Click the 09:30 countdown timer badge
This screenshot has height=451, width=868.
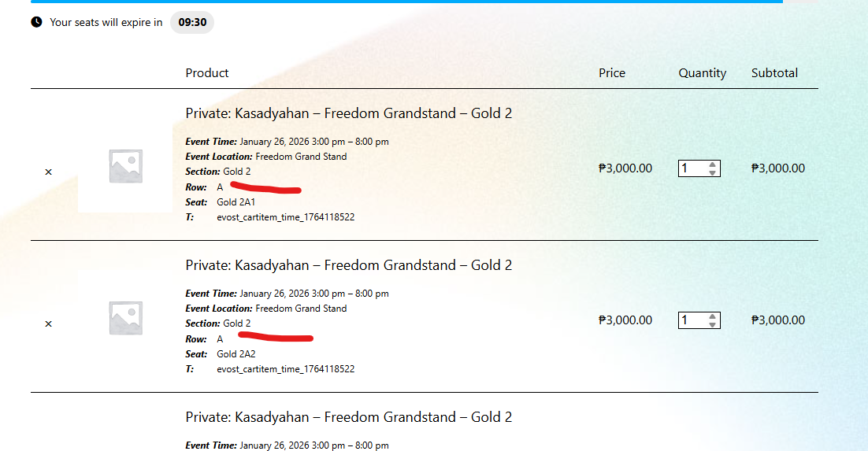pos(192,22)
